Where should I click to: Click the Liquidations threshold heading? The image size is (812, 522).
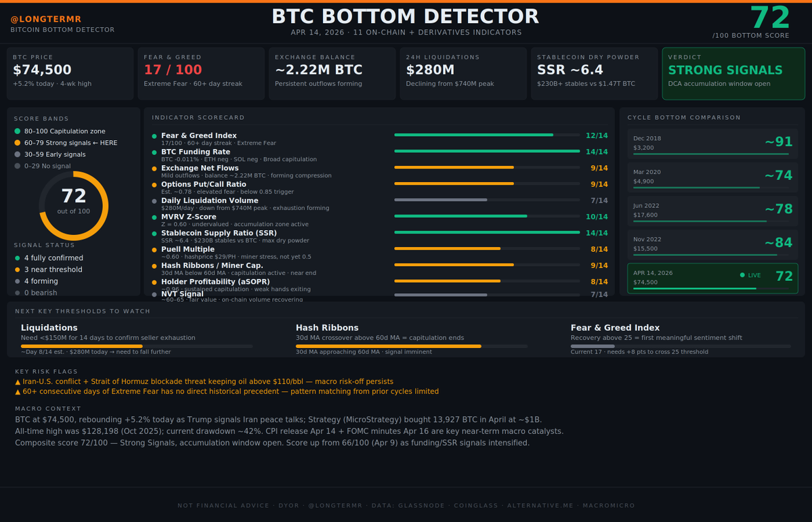49,328
